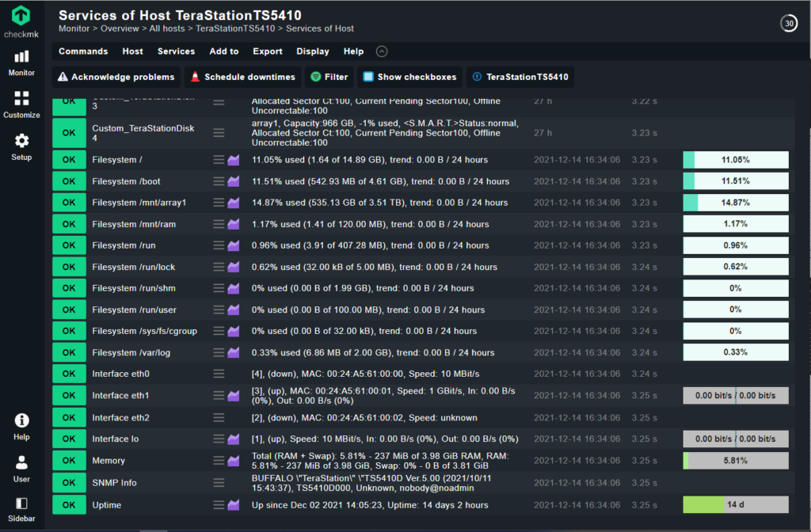Screen dimensions: 811x532
Task: Click the Memory perfometer showing 5.81%
Action: coord(736,461)
